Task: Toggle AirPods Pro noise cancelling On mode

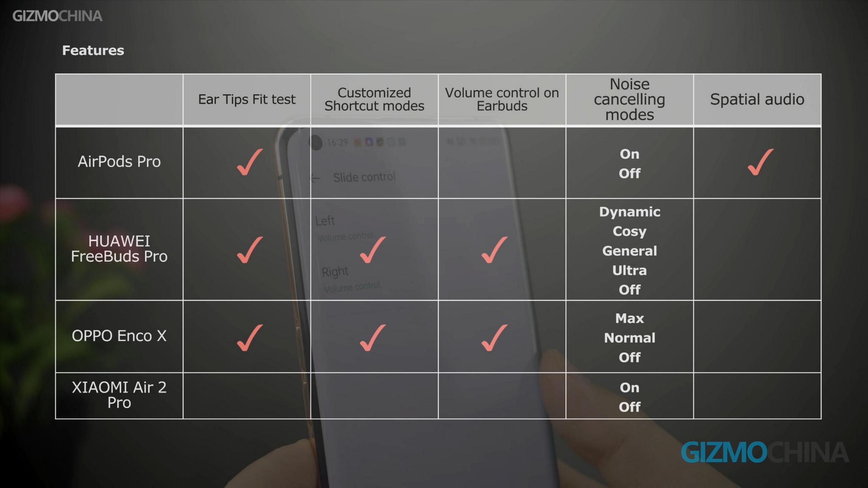Action: [629, 154]
